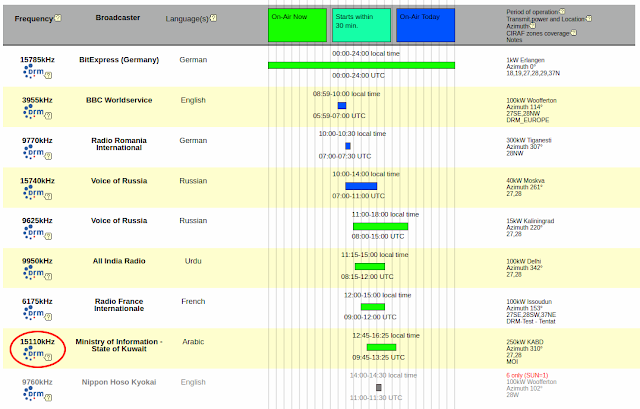The image size is (640, 409).
Task: Click the '300kW Tiganesti' transmitter text
Action: [529, 140]
